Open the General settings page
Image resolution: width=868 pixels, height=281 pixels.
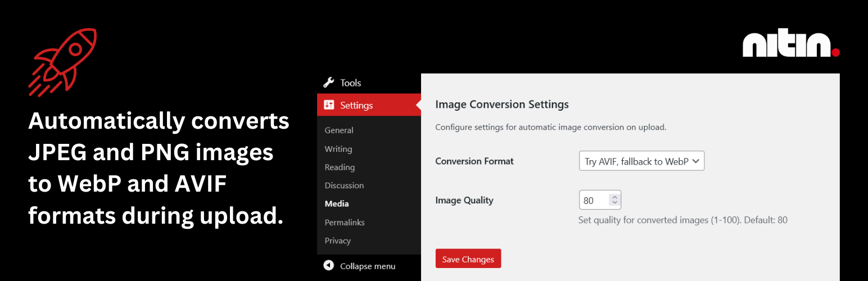point(339,130)
